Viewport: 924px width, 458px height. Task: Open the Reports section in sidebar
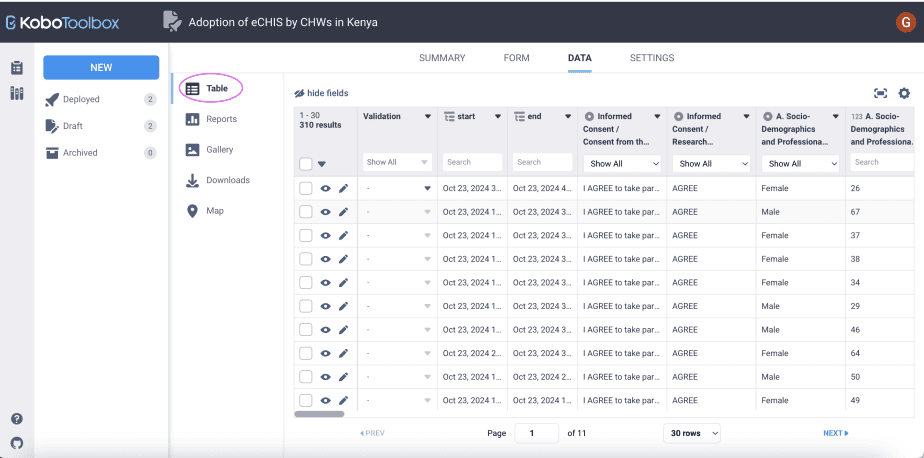(221, 119)
